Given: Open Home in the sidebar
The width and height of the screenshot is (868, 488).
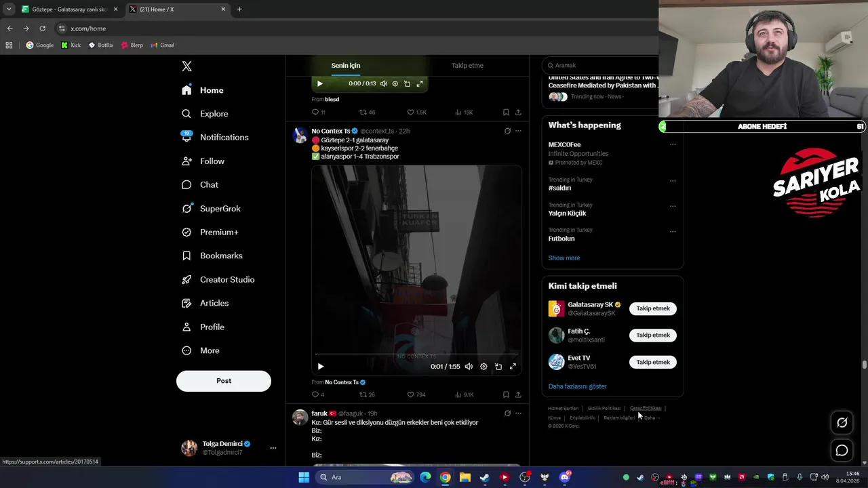Looking at the screenshot, I should (x=203, y=90).
